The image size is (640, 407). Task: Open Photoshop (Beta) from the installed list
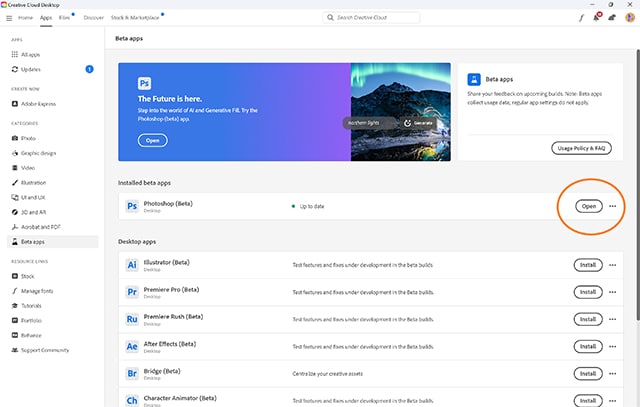pyautogui.click(x=588, y=206)
